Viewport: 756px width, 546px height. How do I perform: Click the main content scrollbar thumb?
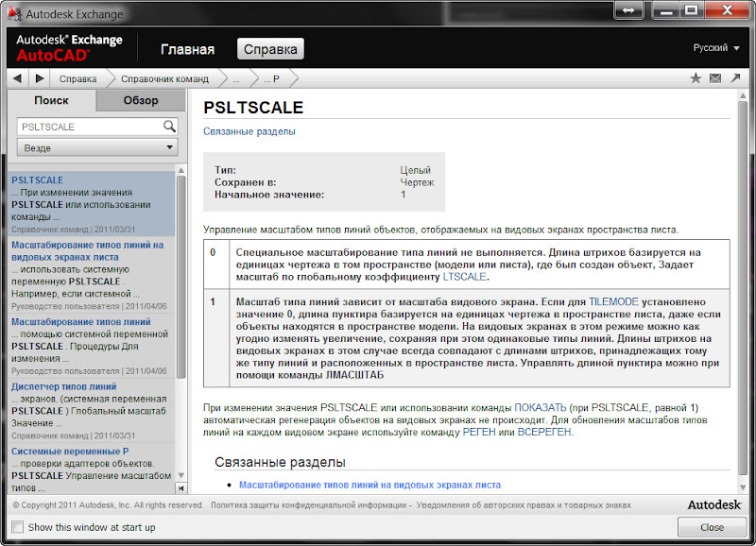(x=743, y=289)
